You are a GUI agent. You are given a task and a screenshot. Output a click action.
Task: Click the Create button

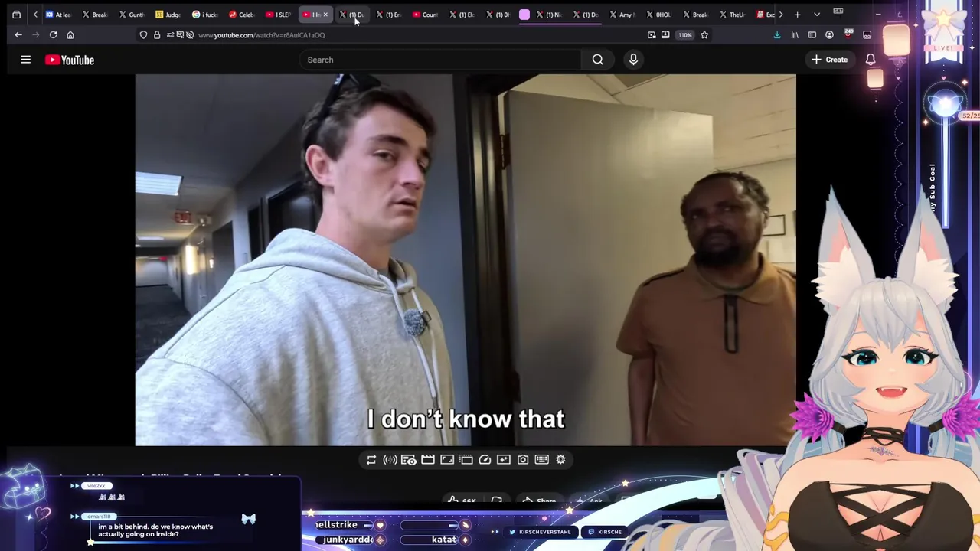(830, 60)
